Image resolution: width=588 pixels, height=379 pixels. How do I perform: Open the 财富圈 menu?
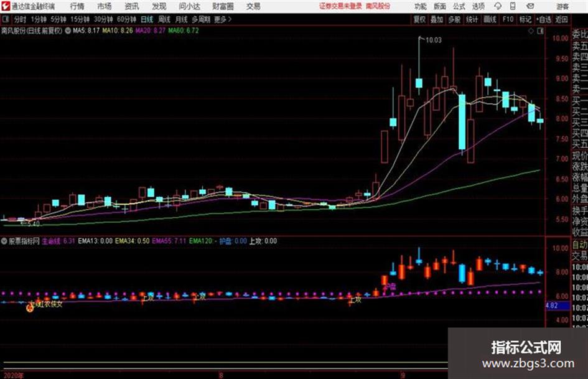click(223, 6)
